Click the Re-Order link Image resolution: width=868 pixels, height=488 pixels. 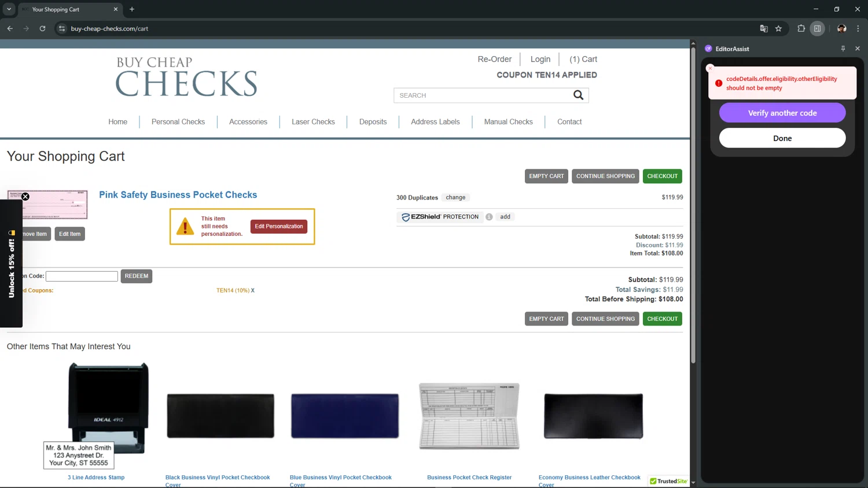[494, 59]
